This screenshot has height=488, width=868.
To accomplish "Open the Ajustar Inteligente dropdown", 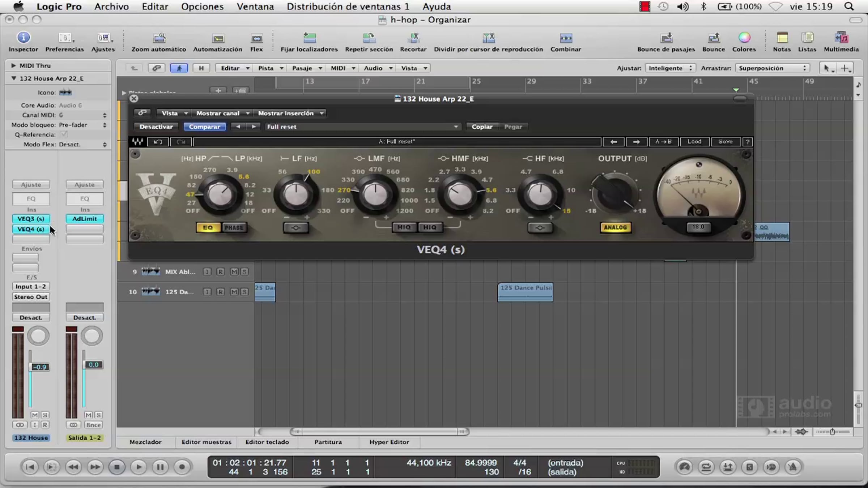I will point(670,68).
